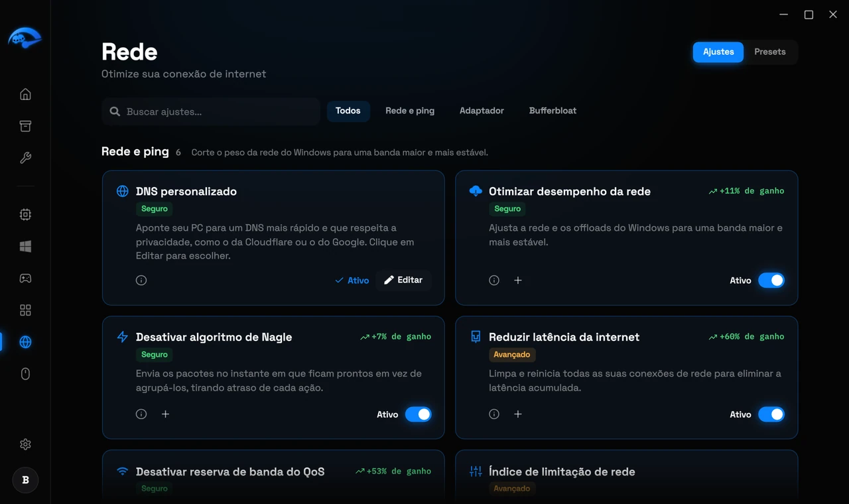
Task: Click the DNS personalizado card title
Action: [186, 191]
